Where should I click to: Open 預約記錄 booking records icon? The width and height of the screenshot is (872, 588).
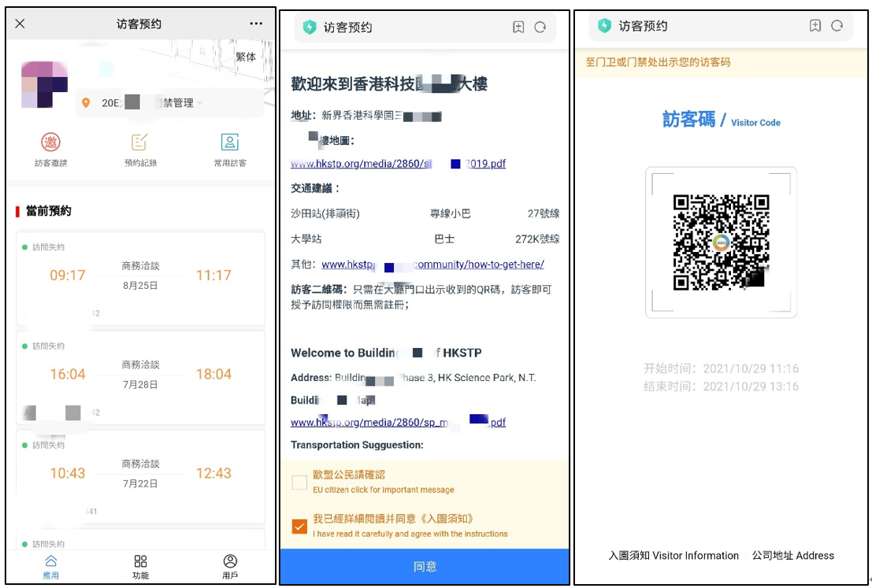coord(140,150)
